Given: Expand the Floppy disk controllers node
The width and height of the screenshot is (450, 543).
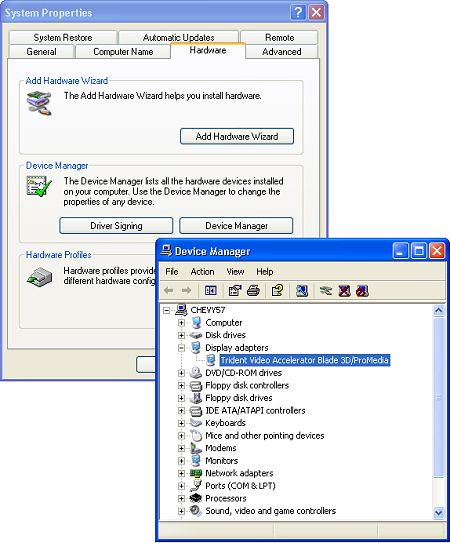Looking at the screenshot, I should pyautogui.click(x=181, y=385).
